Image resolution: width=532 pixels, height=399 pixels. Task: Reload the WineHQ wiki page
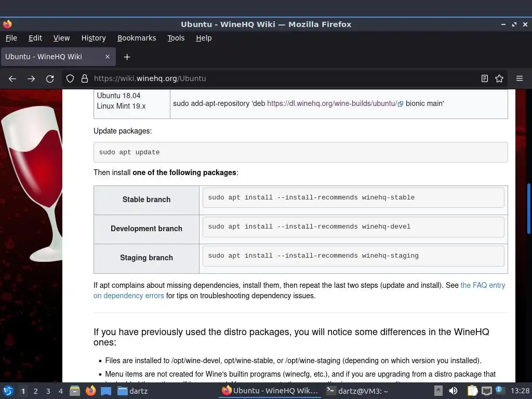point(50,79)
